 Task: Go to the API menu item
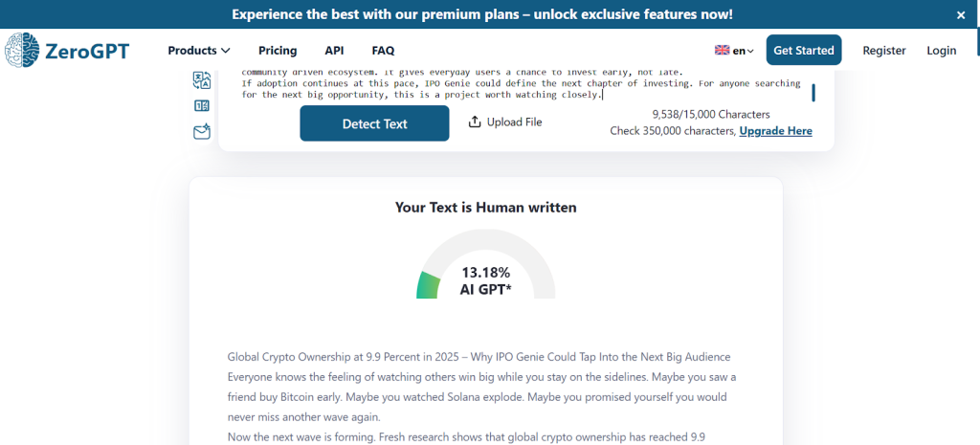334,51
